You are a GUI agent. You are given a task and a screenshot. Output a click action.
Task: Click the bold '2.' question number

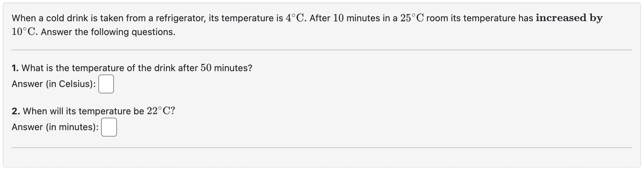point(16,111)
